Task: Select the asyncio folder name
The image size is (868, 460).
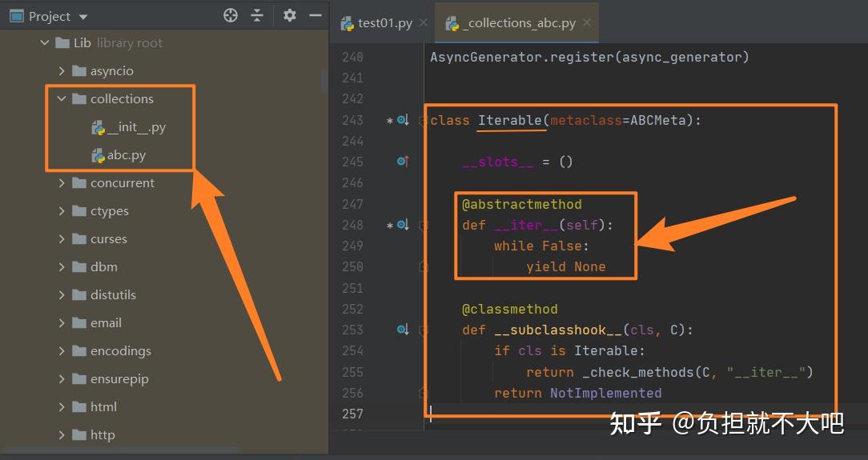Action: [112, 70]
